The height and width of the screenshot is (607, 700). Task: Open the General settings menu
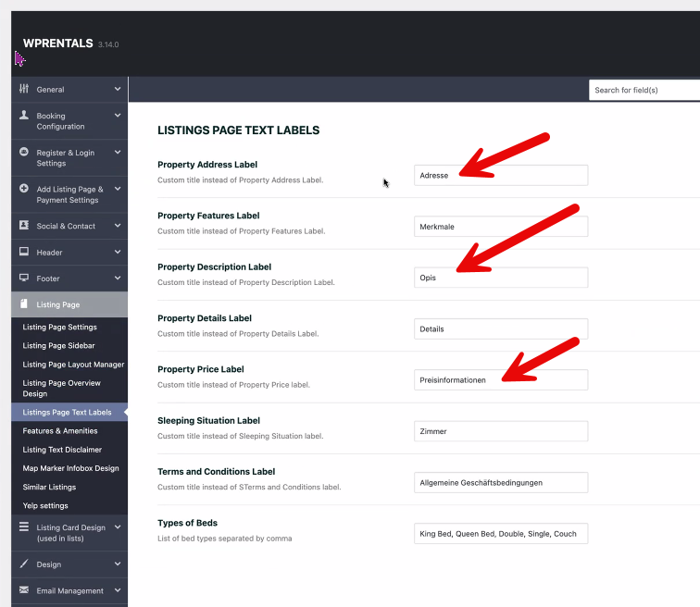(x=69, y=89)
